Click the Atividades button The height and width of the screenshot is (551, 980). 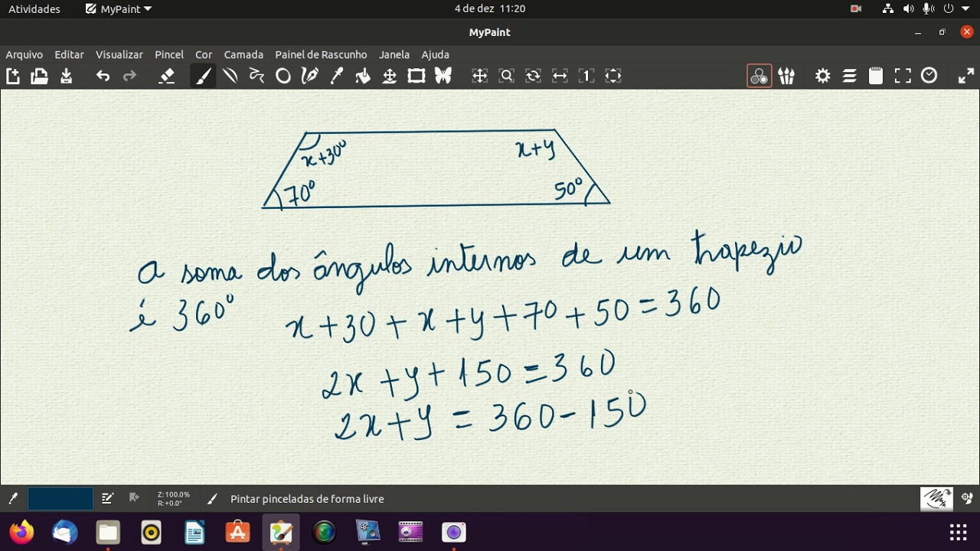pos(34,9)
